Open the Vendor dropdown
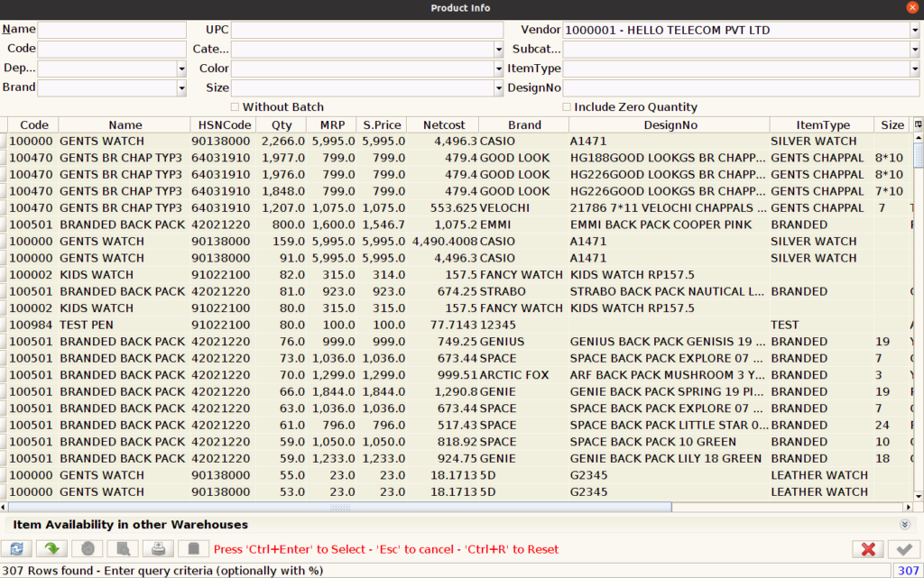The height and width of the screenshot is (578, 924). (915, 30)
